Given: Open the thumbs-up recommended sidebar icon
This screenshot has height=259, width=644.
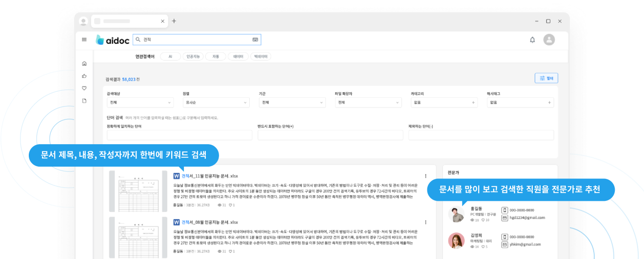Looking at the screenshot, I should tap(84, 76).
